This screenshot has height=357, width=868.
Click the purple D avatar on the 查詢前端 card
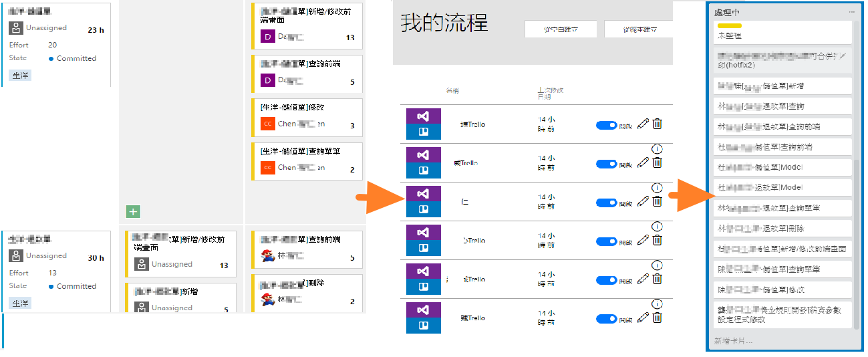click(x=267, y=81)
